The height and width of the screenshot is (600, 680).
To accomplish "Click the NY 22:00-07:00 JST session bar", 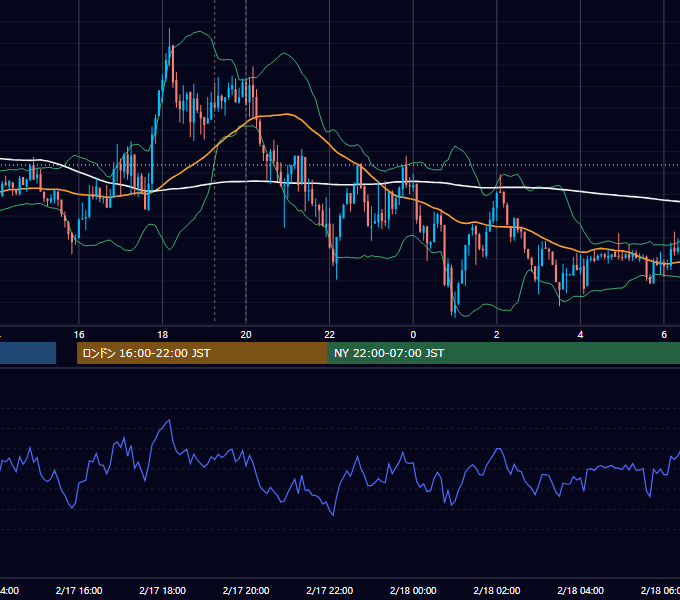I will point(503,353).
